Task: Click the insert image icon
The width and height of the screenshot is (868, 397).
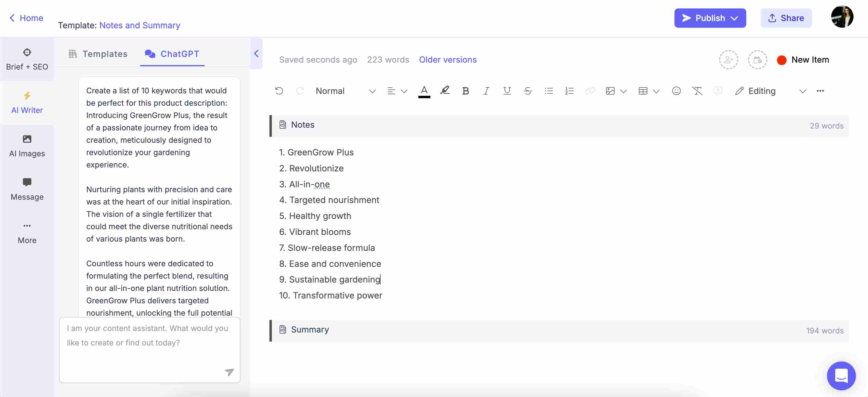Action: pyautogui.click(x=610, y=91)
